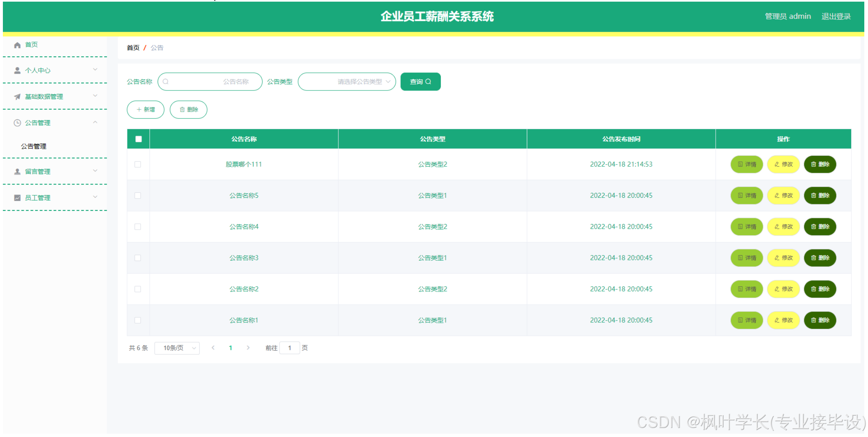The width and height of the screenshot is (868, 437).
Task: Check the box for 公告名称3
Action: (x=138, y=258)
